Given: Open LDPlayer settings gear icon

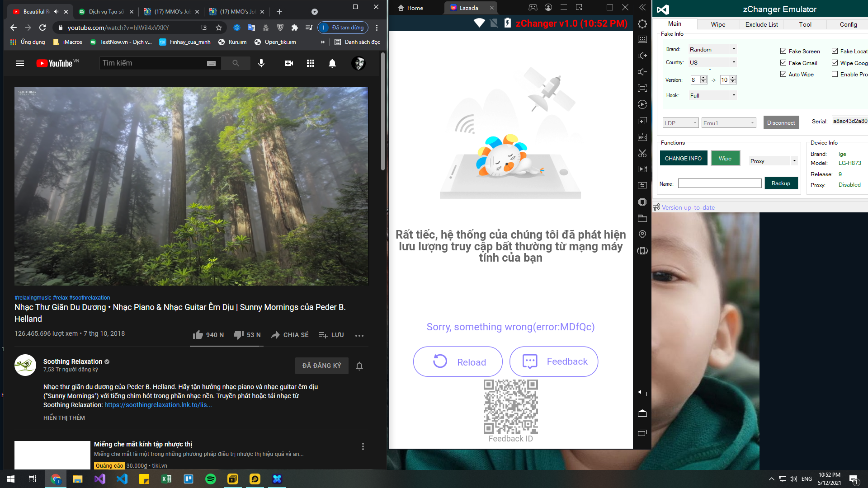Looking at the screenshot, I should 642,24.
